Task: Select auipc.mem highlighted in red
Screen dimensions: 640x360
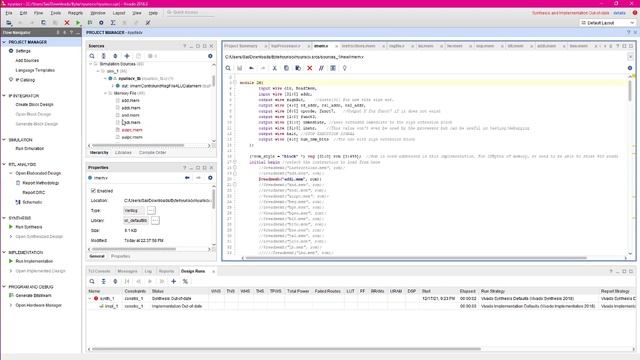Action: 132,130
